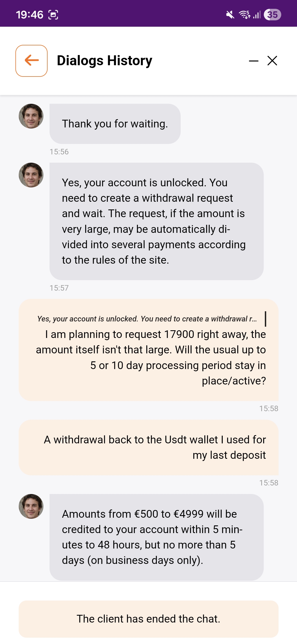This screenshot has height=644, width=297.
Task: Tap the Dialogs History title
Action: pyautogui.click(x=105, y=61)
